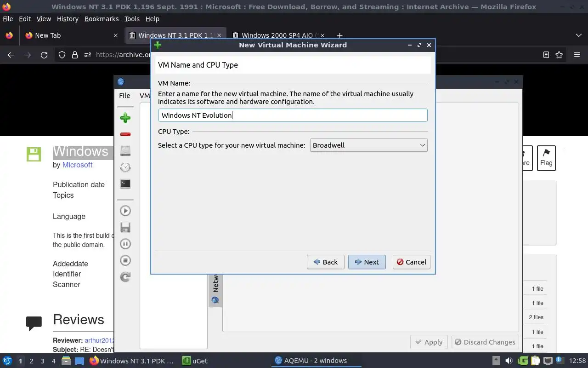This screenshot has height=368, width=588.
Task: Click the 2 files entry on the archive page
Action: (536, 317)
